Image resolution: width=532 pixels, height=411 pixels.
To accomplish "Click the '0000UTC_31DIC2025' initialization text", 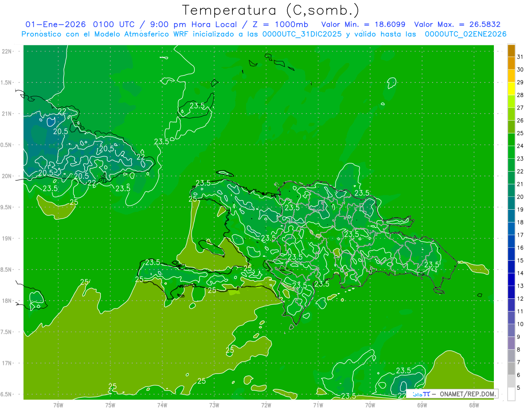I will pos(302,34).
